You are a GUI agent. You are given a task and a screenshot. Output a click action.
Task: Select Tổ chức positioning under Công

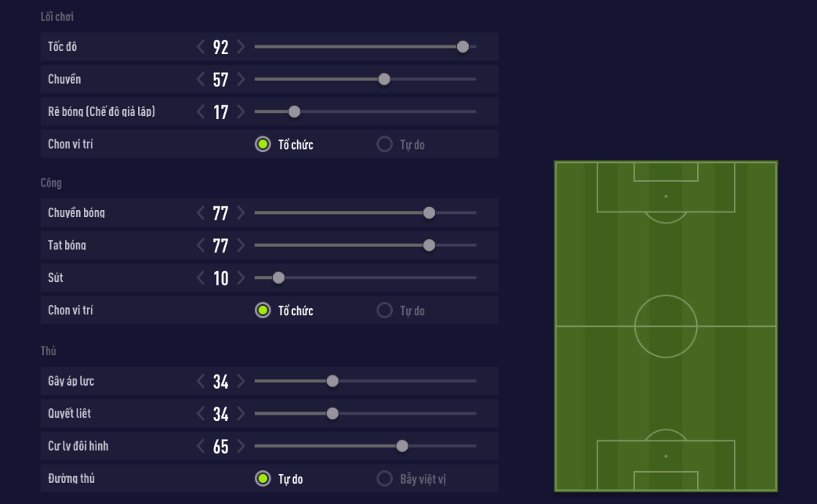tap(263, 310)
